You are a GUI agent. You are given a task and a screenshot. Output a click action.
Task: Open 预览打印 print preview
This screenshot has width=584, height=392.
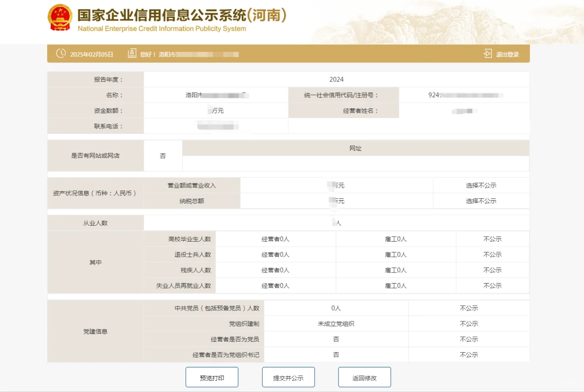pyautogui.click(x=212, y=377)
